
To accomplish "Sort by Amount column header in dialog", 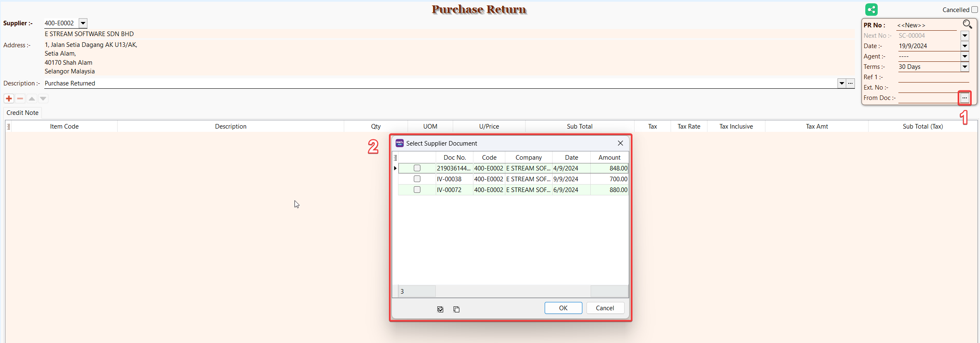I will tap(609, 158).
